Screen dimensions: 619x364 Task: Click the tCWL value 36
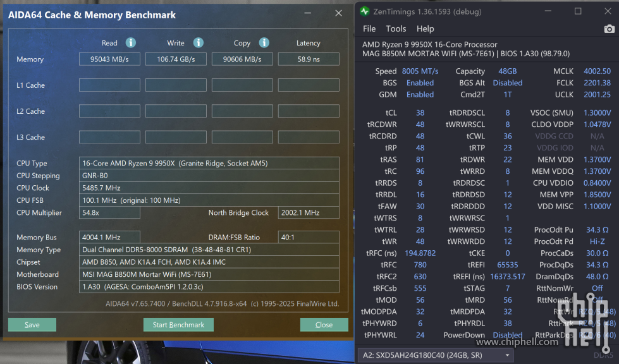[507, 136]
